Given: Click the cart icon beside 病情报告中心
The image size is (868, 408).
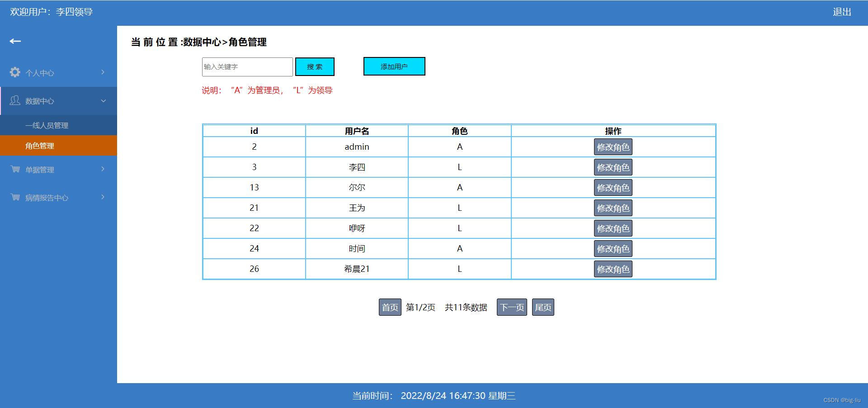Looking at the screenshot, I should pos(15,197).
